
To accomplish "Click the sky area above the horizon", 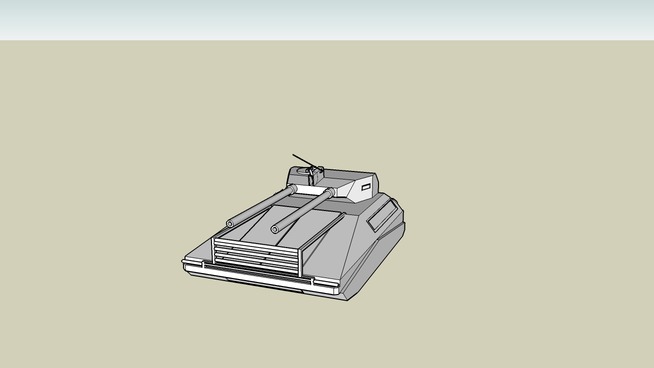I will pos(327,19).
